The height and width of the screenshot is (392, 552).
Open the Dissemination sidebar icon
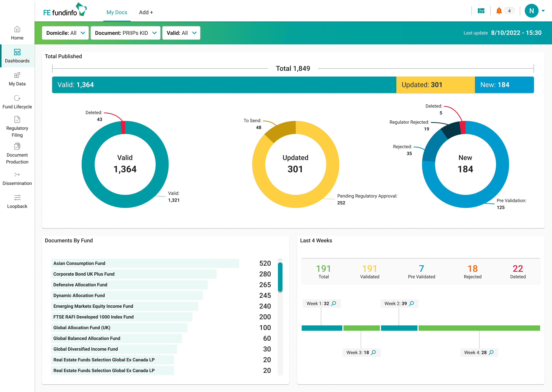point(17,175)
